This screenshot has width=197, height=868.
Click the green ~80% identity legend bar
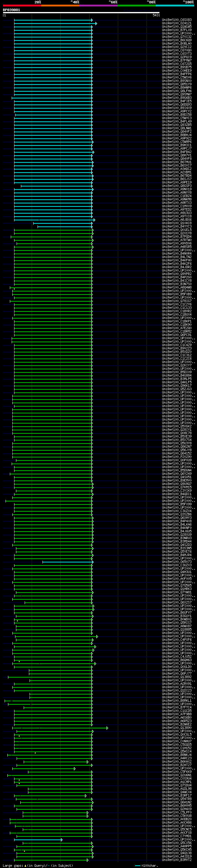tap(137, 6)
